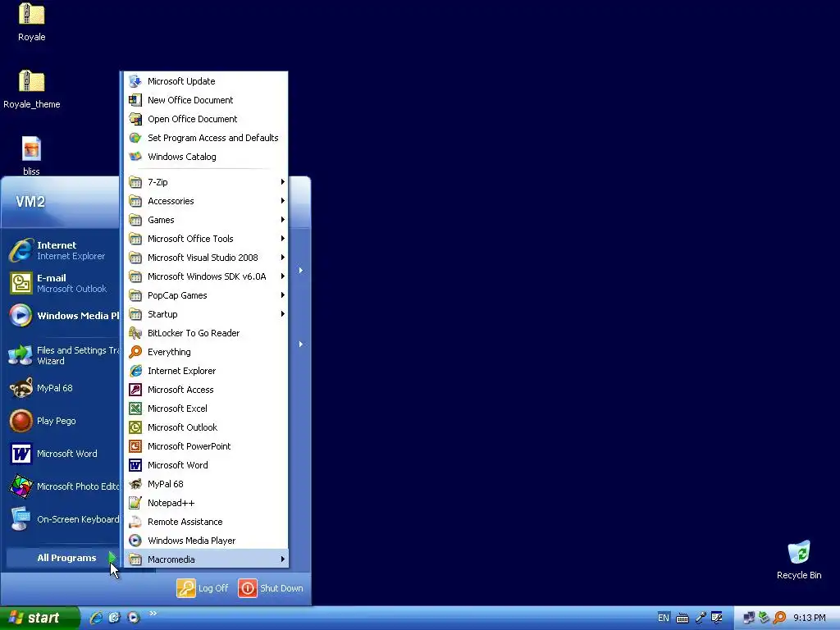The width and height of the screenshot is (840, 630).
Task: Expand the Macromedia submenu
Action: (x=206, y=559)
